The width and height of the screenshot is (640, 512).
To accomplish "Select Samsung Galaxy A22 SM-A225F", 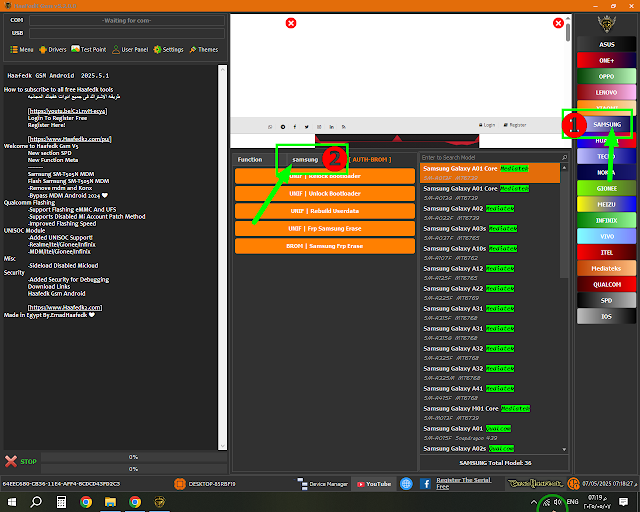I will point(490,293).
